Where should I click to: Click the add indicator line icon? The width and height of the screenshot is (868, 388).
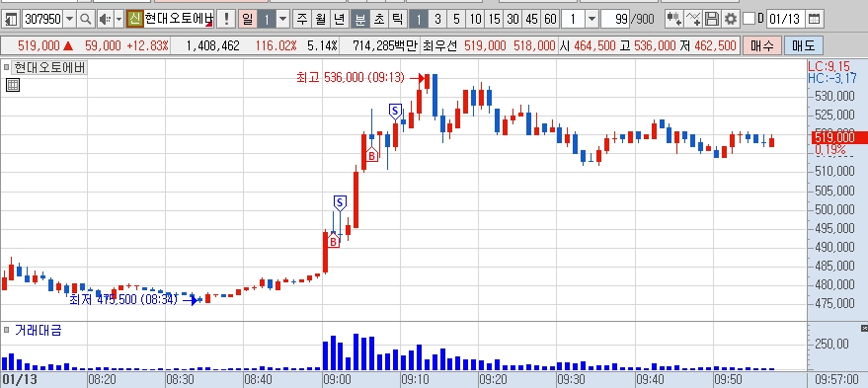point(693,20)
